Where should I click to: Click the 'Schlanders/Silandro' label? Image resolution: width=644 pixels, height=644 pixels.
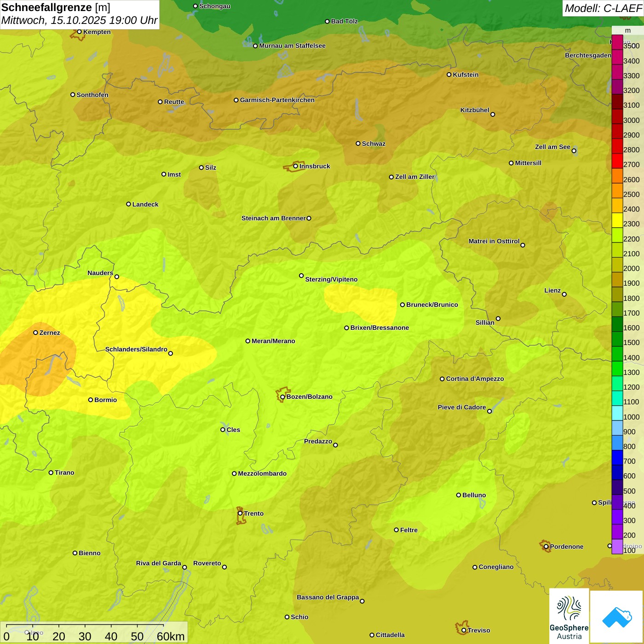pos(136,349)
